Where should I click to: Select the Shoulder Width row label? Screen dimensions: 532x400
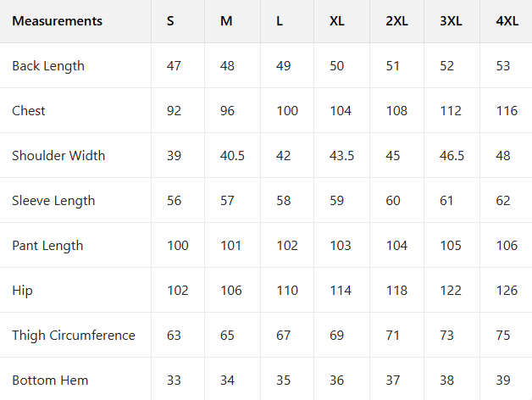click(x=58, y=156)
